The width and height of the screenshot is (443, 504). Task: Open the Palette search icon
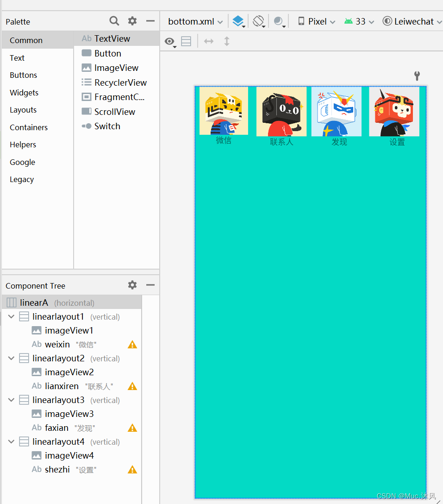click(x=114, y=21)
